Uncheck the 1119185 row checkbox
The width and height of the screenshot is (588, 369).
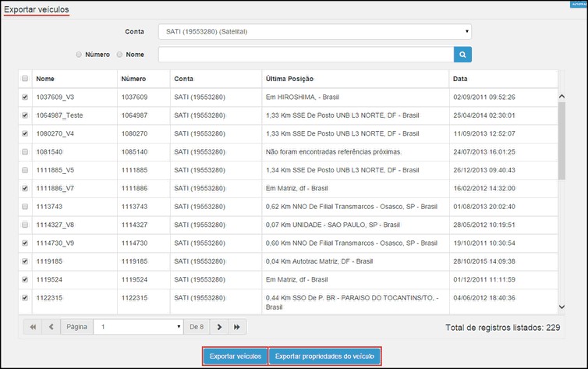[25, 261]
